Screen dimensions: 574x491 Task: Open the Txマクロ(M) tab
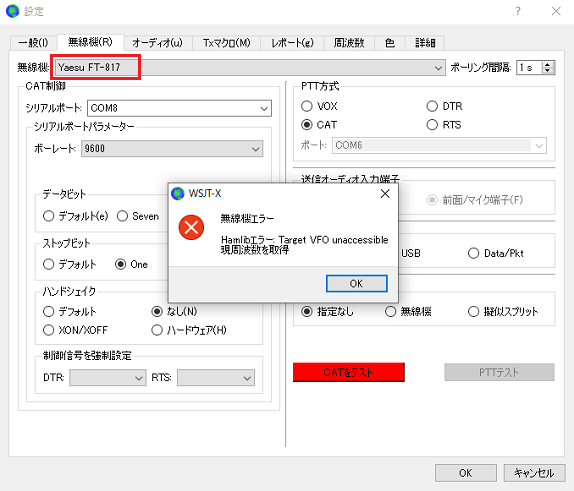pos(227,43)
